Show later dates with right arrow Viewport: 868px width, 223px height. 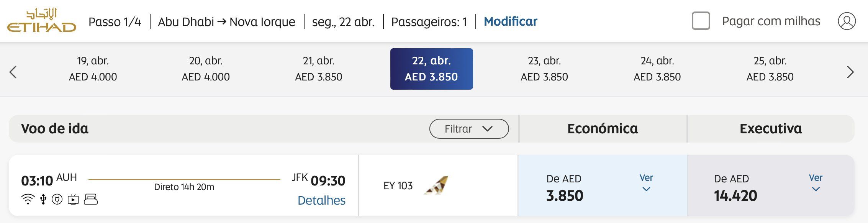(x=850, y=72)
